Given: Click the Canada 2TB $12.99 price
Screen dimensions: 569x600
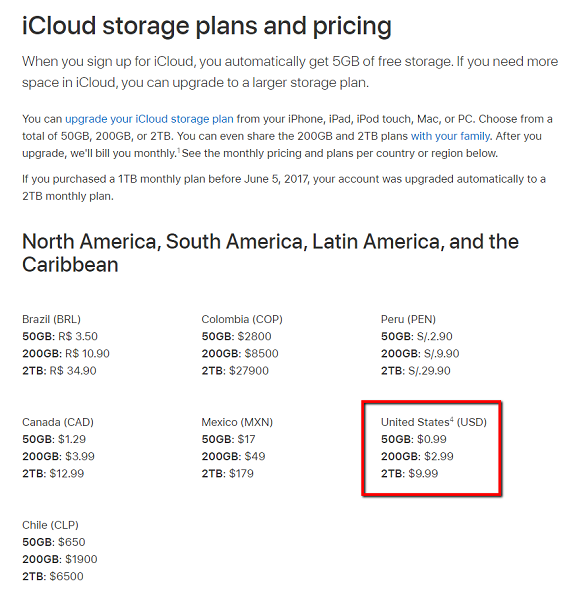Looking at the screenshot, I should (x=53, y=474).
